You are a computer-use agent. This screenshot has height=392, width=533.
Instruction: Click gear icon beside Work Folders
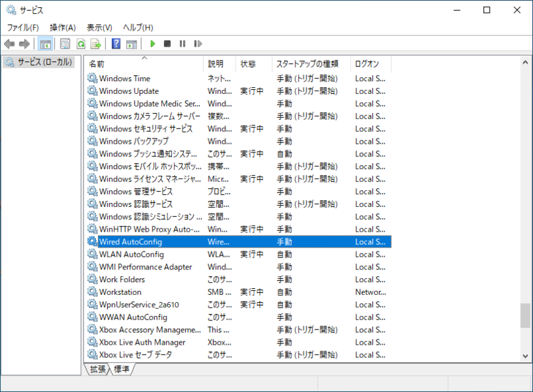(93, 280)
